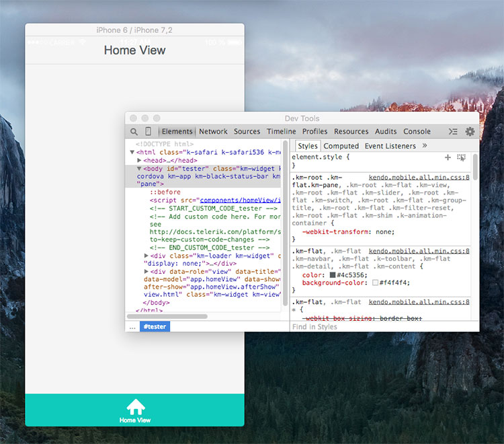Viewport: 504px width, 444px height.
Task: Click the iPhone 6 / iPhone 7,2 title
Action: [x=134, y=30]
